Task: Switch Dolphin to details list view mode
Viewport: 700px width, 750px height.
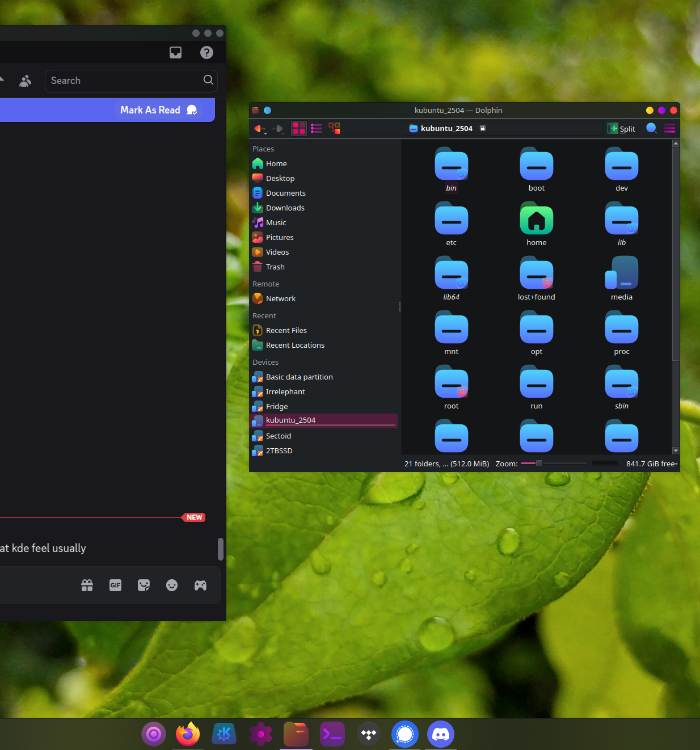Action: tap(317, 128)
